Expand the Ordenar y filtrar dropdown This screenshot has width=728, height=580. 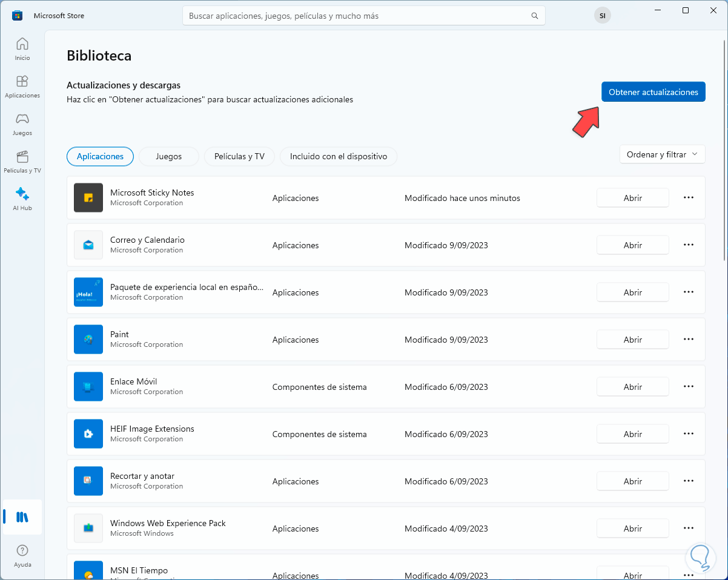click(x=662, y=154)
